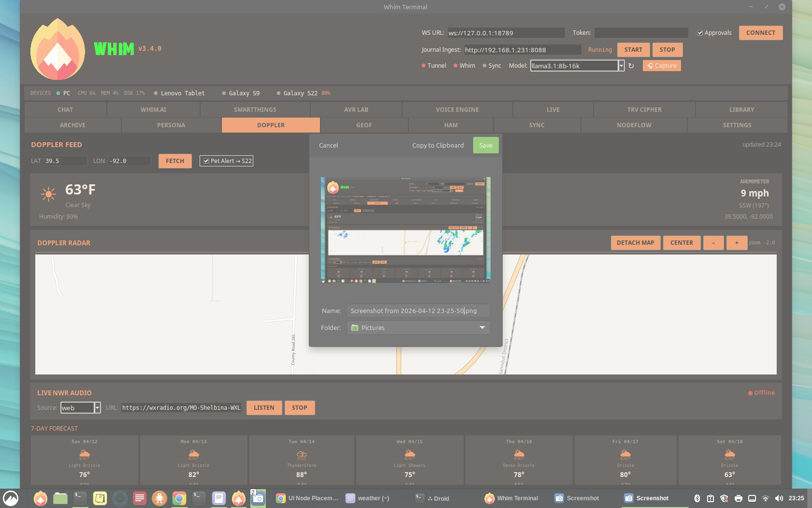Launch the first flame Whim icon in taskbar
Screen dimensions: 812x508
[41, 498]
